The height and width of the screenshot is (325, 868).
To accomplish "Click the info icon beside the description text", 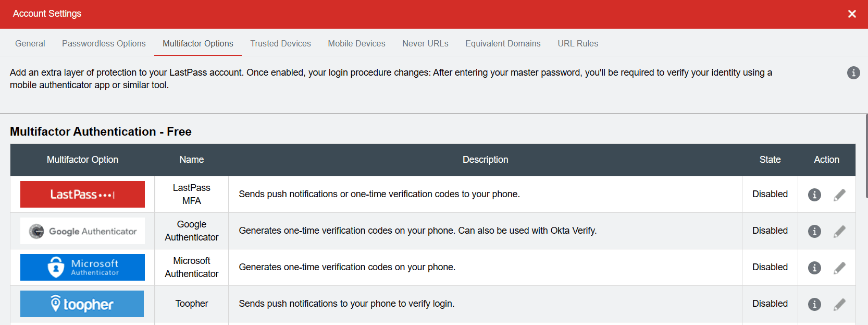I will [x=853, y=73].
